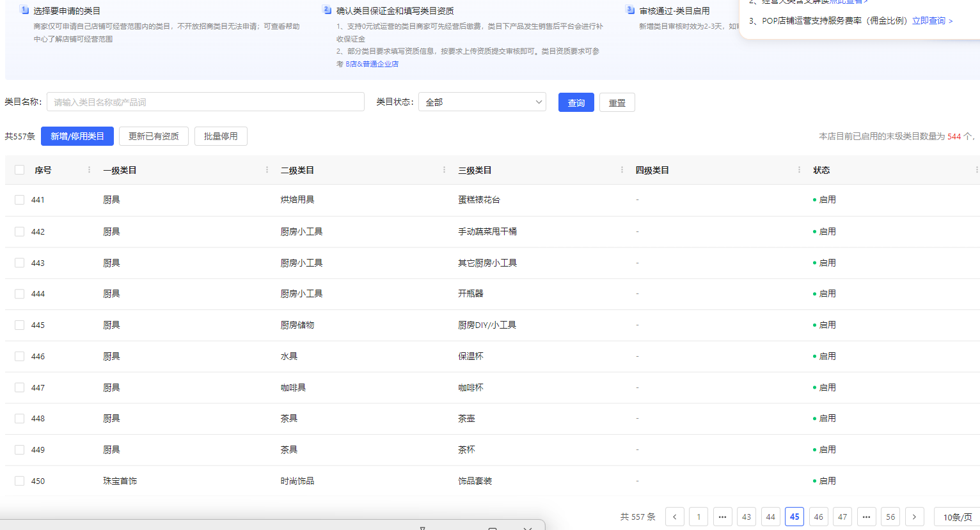This screenshot has height=530, width=980.
Task: Open the 类目状态 dropdown showing 全部
Action: coord(482,102)
